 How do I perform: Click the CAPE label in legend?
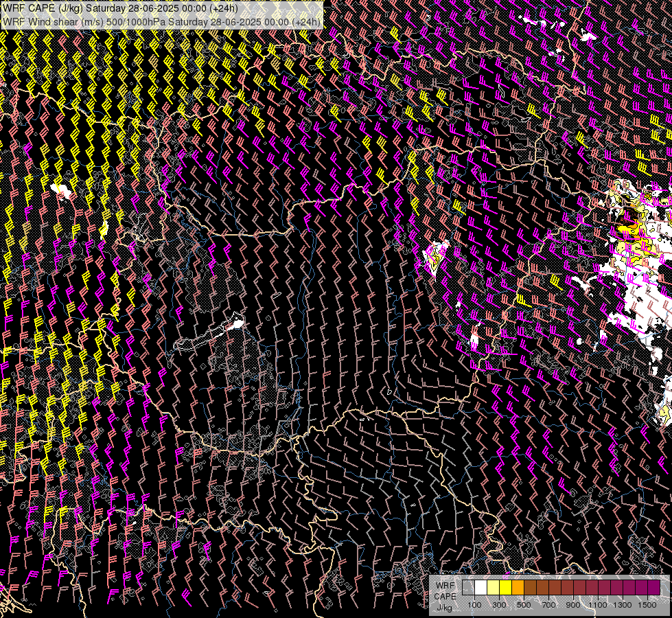445,597
